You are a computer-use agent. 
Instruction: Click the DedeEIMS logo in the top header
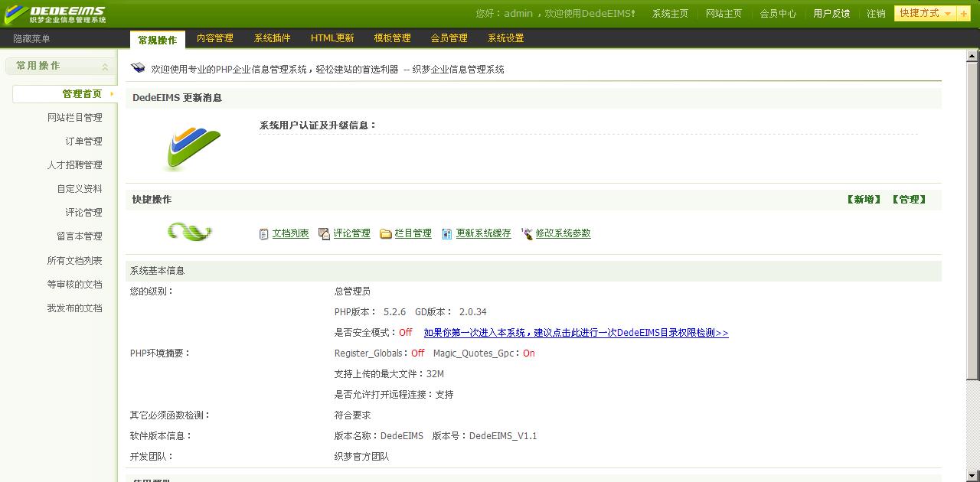(55, 14)
